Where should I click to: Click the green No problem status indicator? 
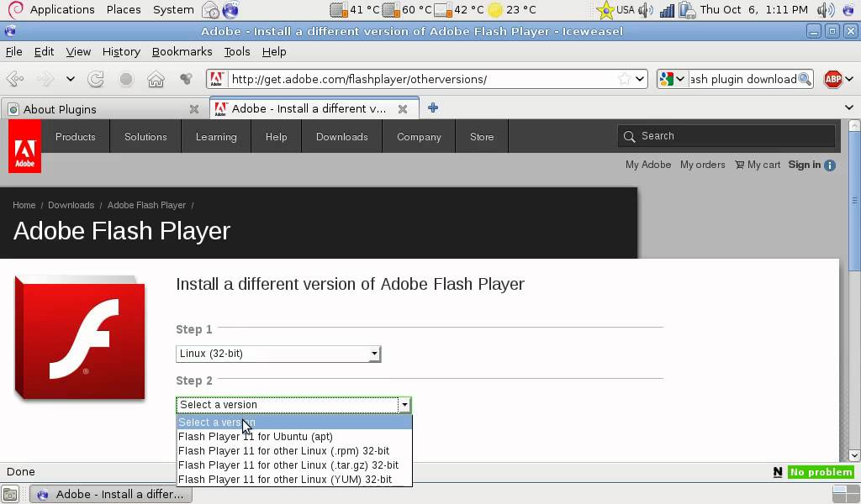pyautogui.click(x=821, y=471)
